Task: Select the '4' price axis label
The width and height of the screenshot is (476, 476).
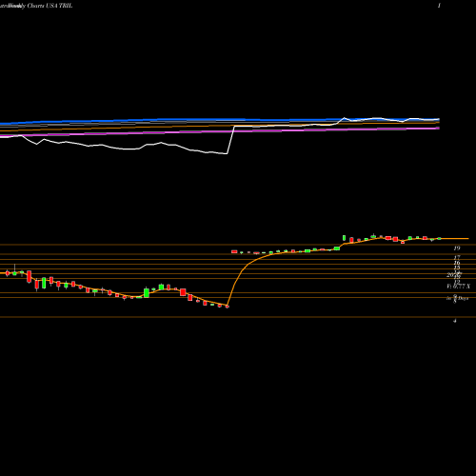Action: point(455,321)
